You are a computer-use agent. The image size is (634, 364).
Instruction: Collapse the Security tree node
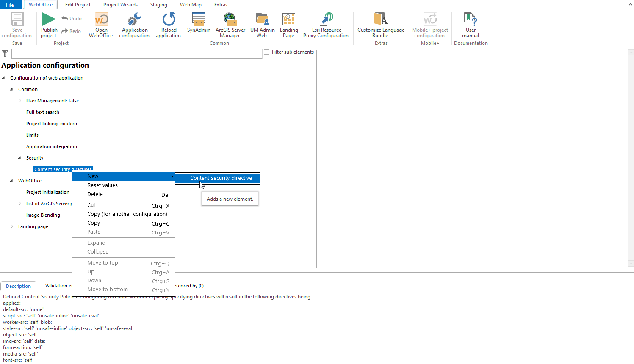(x=19, y=157)
